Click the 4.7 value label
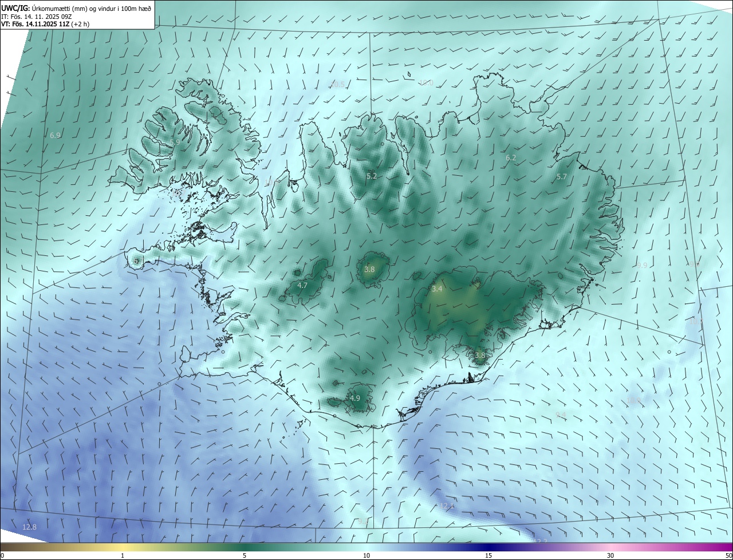Image resolution: width=733 pixels, height=560 pixels. [x=302, y=285]
